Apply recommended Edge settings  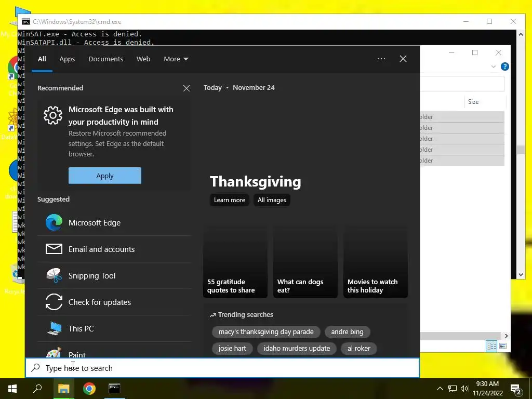point(105,176)
